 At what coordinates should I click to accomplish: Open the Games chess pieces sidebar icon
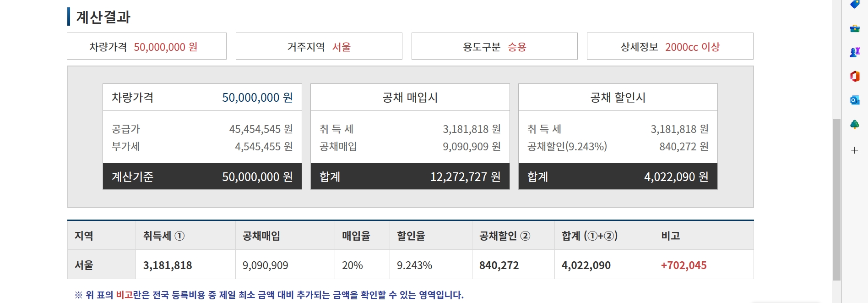click(x=854, y=52)
